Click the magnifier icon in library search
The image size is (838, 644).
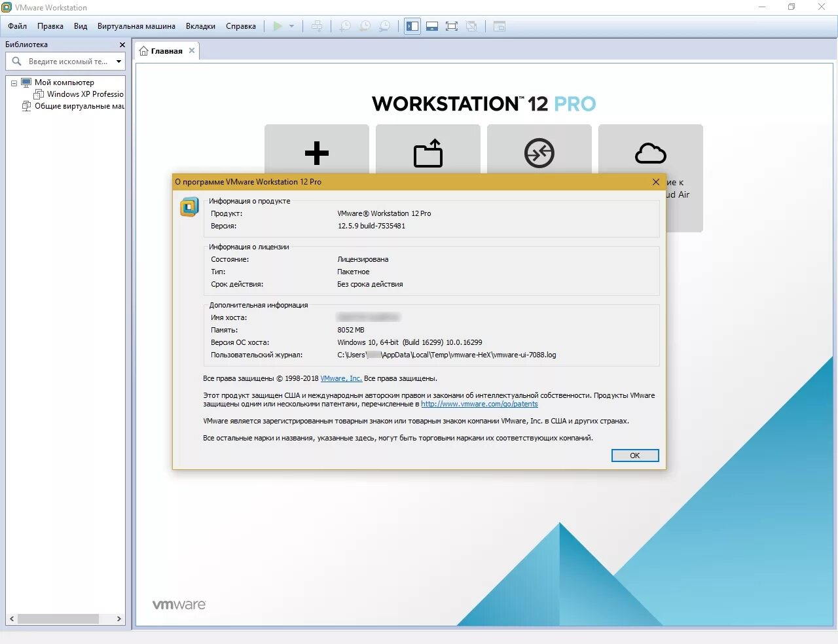click(x=17, y=61)
